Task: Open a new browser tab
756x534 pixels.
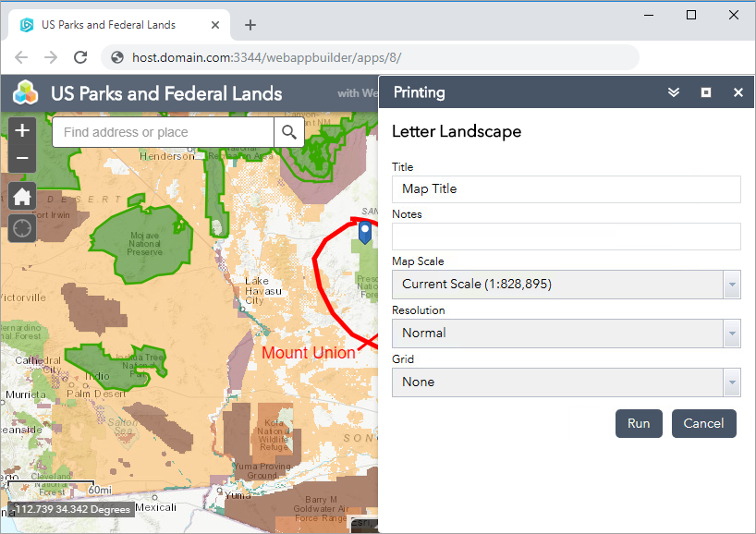Action: pos(250,25)
